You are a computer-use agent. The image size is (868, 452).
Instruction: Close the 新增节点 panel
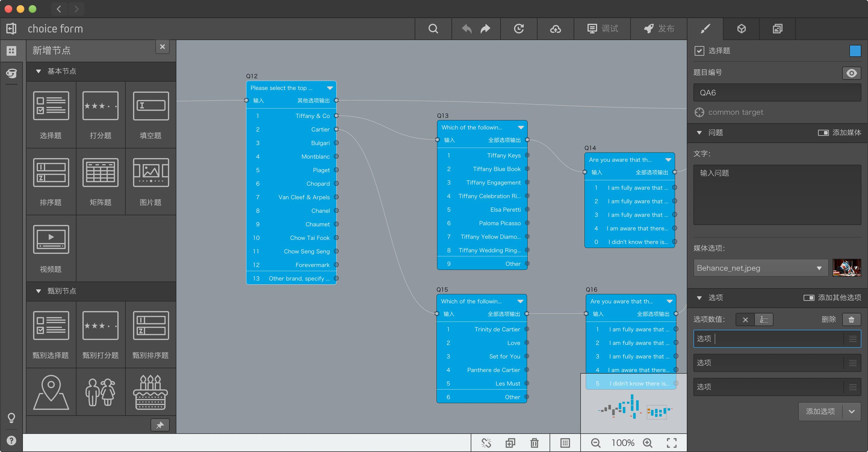click(163, 47)
